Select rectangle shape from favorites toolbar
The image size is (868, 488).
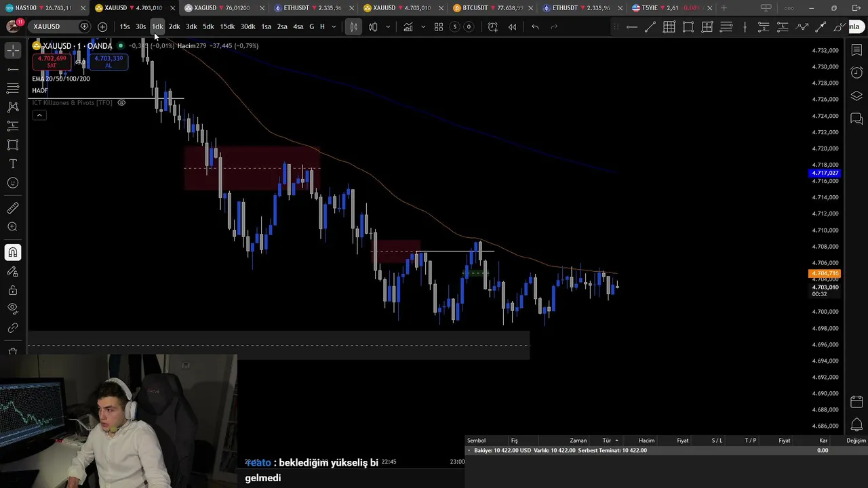point(688,26)
